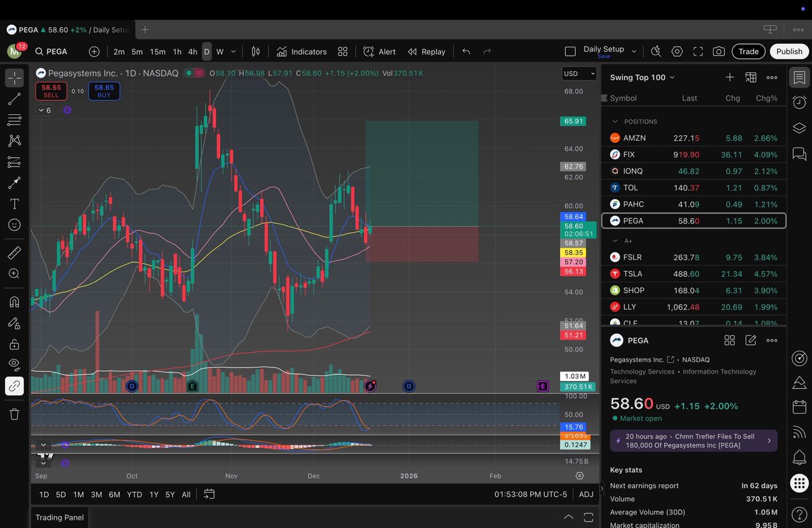Image resolution: width=812 pixels, height=528 pixels.
Task: Open the forecasting and measurement tools
Action: click(14, 162)
